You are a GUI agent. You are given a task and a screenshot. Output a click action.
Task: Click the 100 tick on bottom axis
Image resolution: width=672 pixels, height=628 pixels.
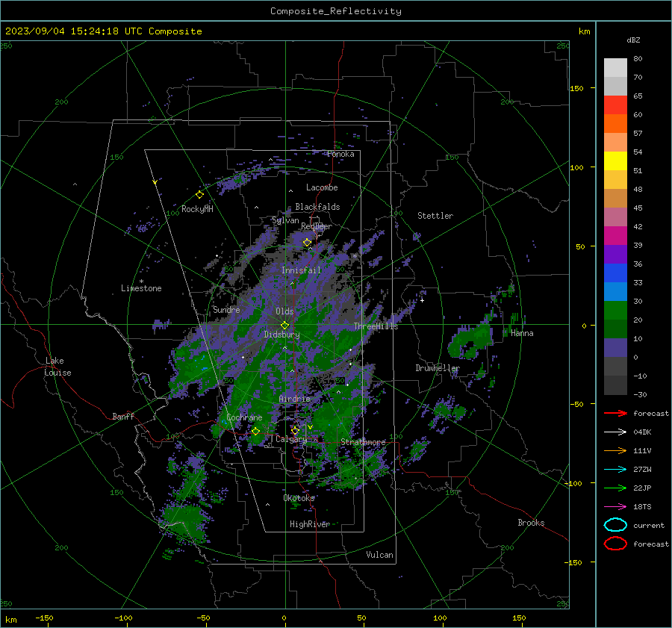coord(440,618)
